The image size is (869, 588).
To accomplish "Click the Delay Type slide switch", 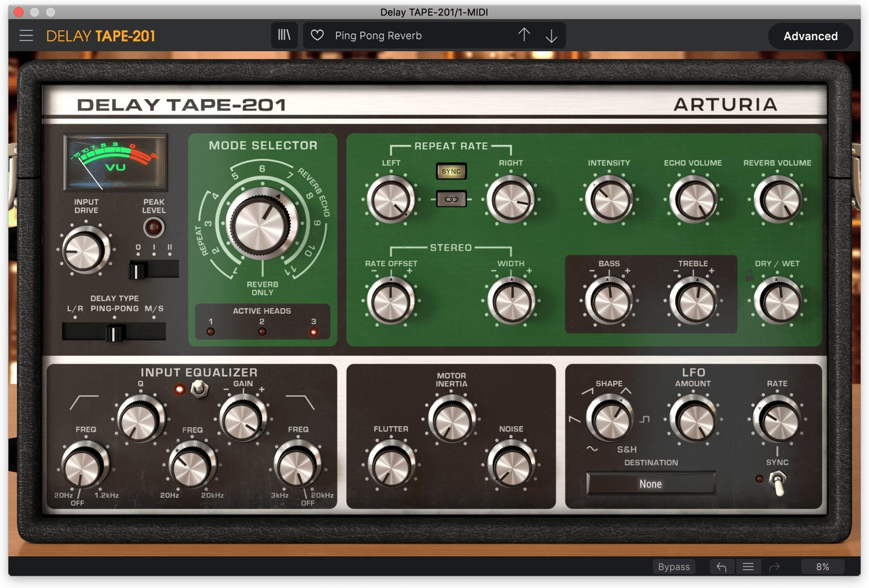I will (x=114, y=332).
